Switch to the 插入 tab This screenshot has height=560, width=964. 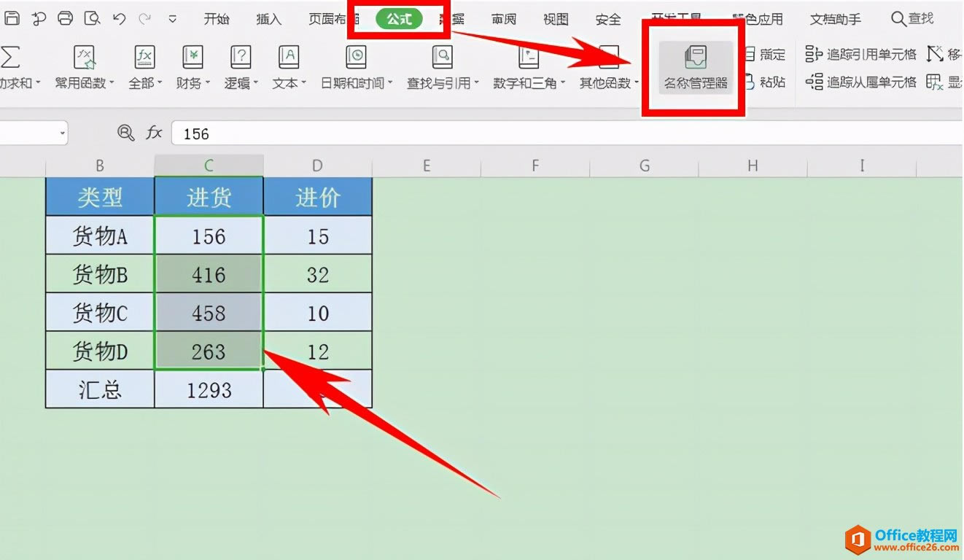tap(269, 19)
